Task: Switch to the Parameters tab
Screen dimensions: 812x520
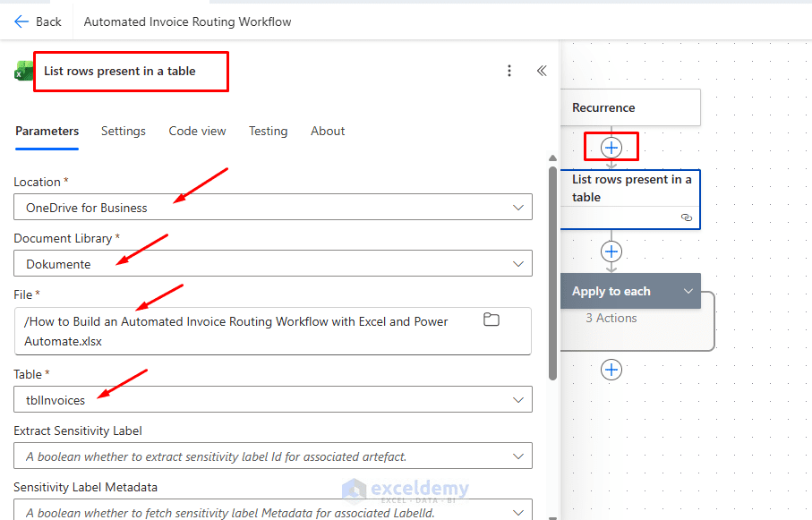Action: point(47,131)
